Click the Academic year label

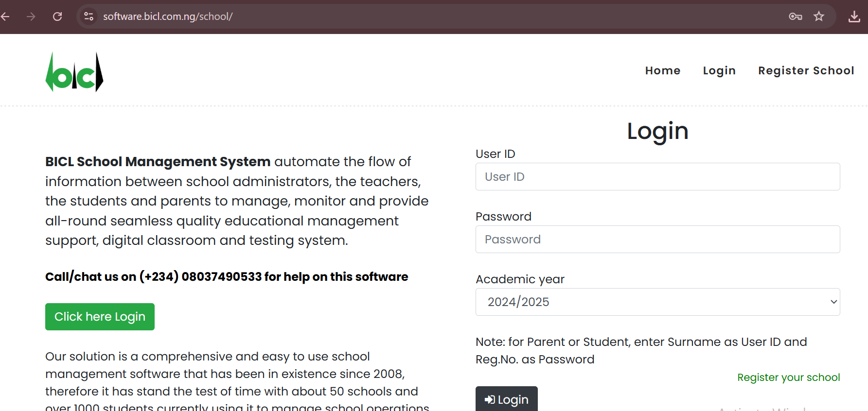click(x=520, y=279)
